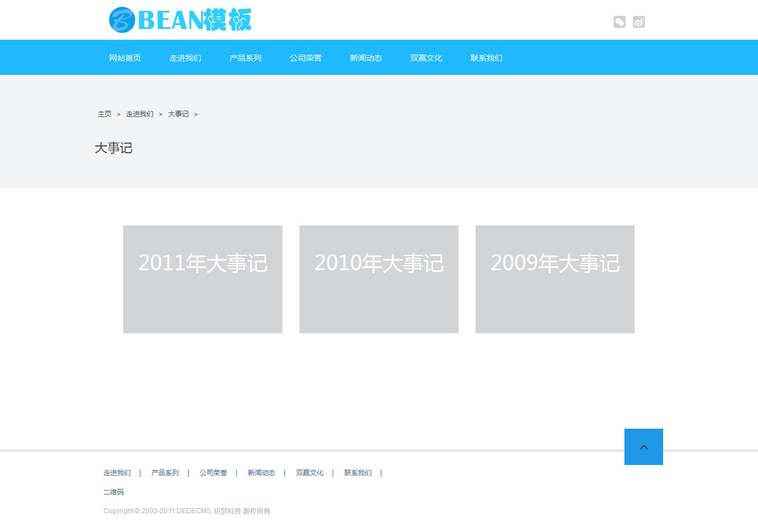758x532 pixels.
Task: Click the BEAN模板 site logo
Action: (180, 20)
